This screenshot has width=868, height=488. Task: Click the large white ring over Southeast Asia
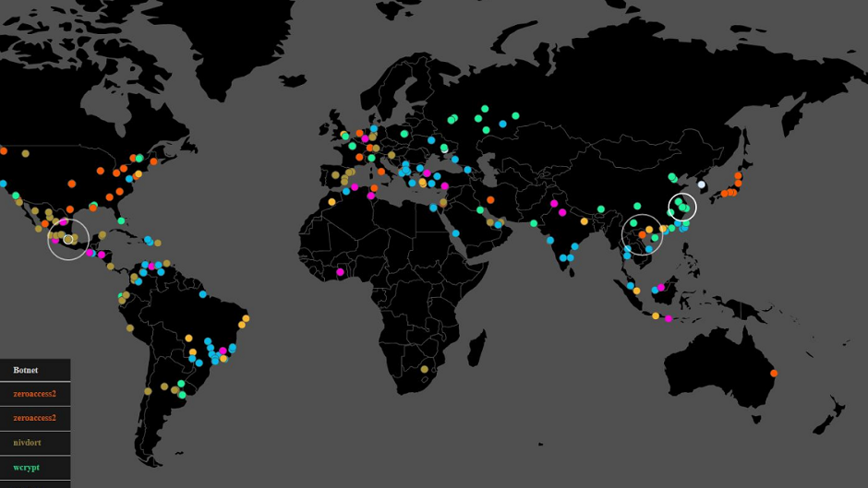point(642,234)
